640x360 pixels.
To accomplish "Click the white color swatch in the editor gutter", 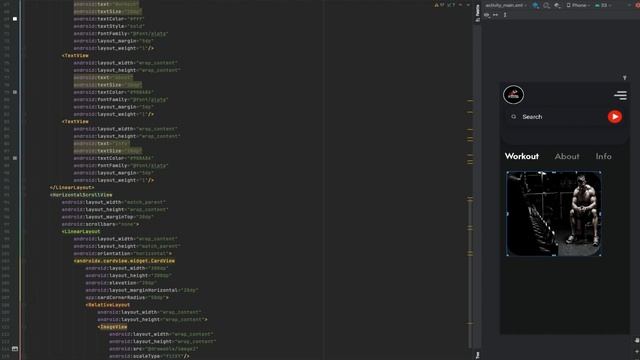I will point(15,19).
